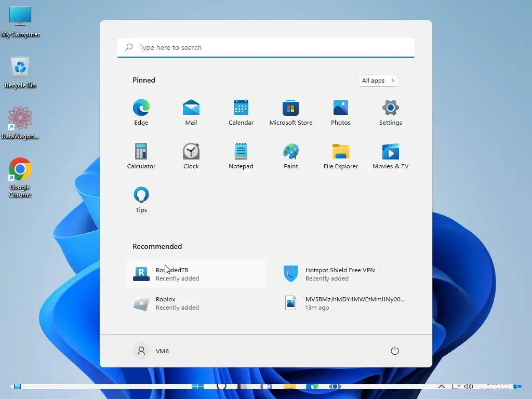Open the Mail app
The image size is (532, 399).
191,112
